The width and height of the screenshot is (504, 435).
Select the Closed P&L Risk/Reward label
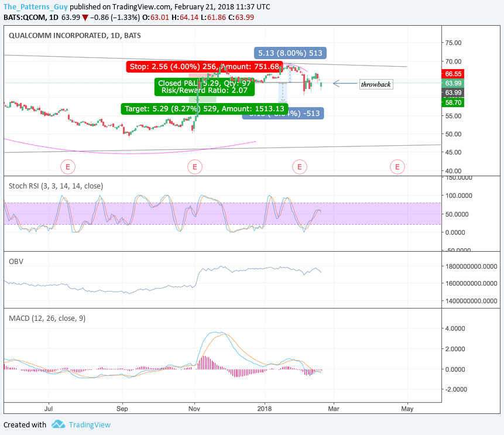(204, 87)
